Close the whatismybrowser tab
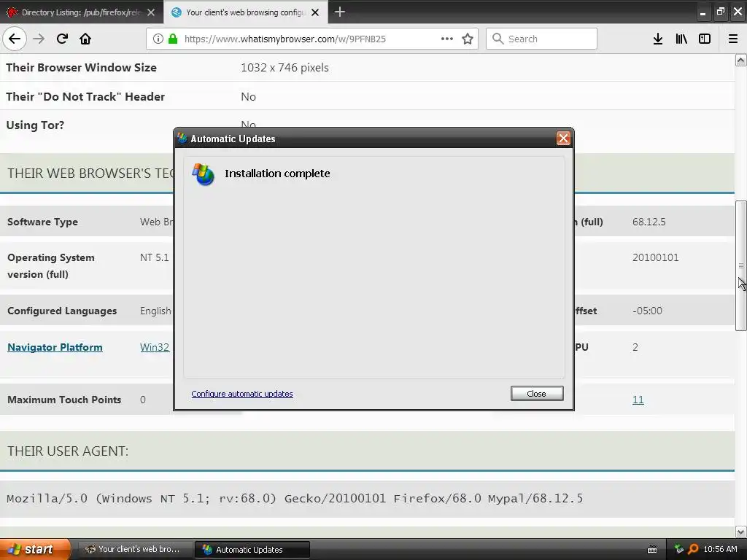 click(x=315, y=12)
